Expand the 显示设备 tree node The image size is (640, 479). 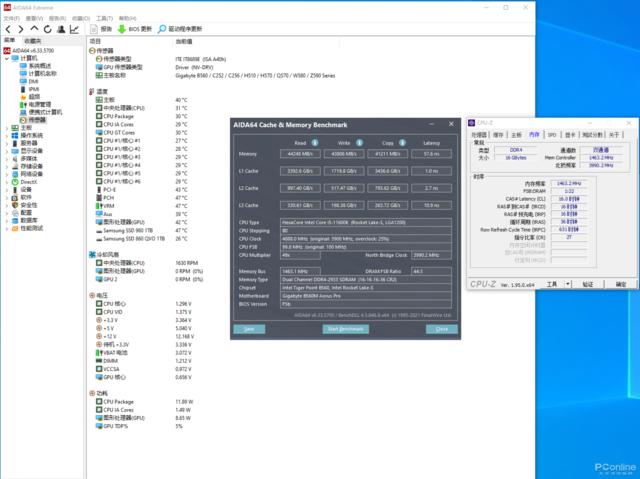click(x=7, y=151)
